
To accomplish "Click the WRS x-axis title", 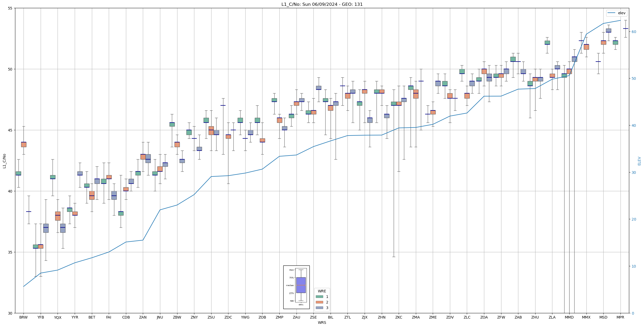I will click(322, 323).
